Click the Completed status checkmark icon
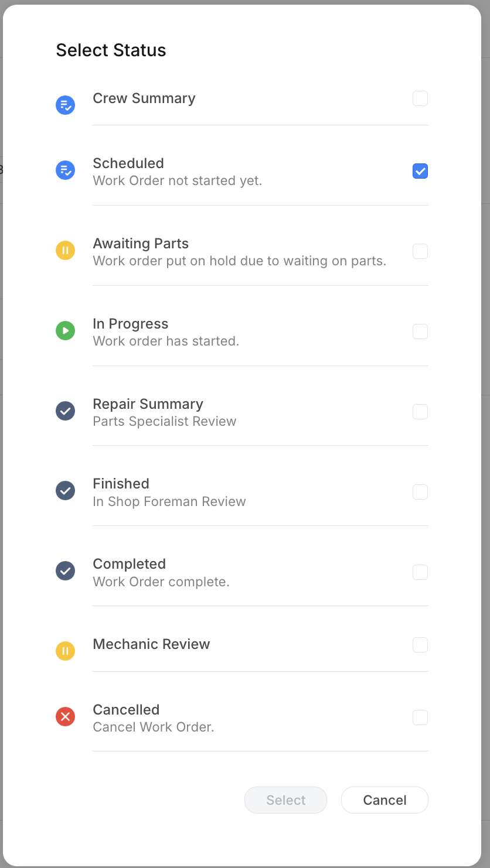490x868 pixels. tap(65, 570)
